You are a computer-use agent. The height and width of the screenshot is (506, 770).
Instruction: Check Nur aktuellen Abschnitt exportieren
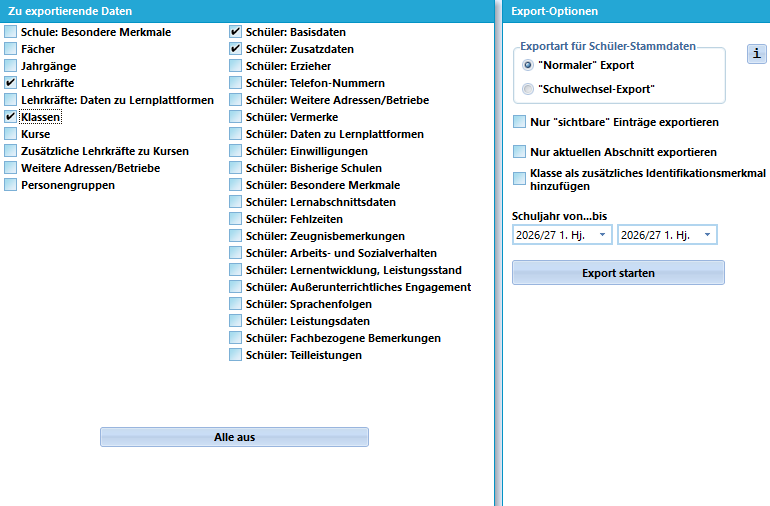click(519, 151)
